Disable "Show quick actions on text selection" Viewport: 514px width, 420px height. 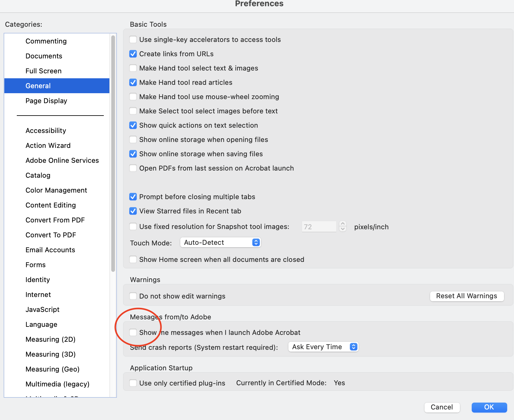coord(133,125)
